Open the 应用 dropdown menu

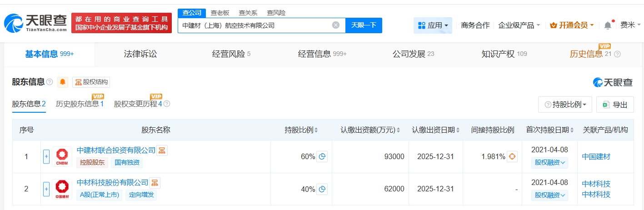click(433, 25)
